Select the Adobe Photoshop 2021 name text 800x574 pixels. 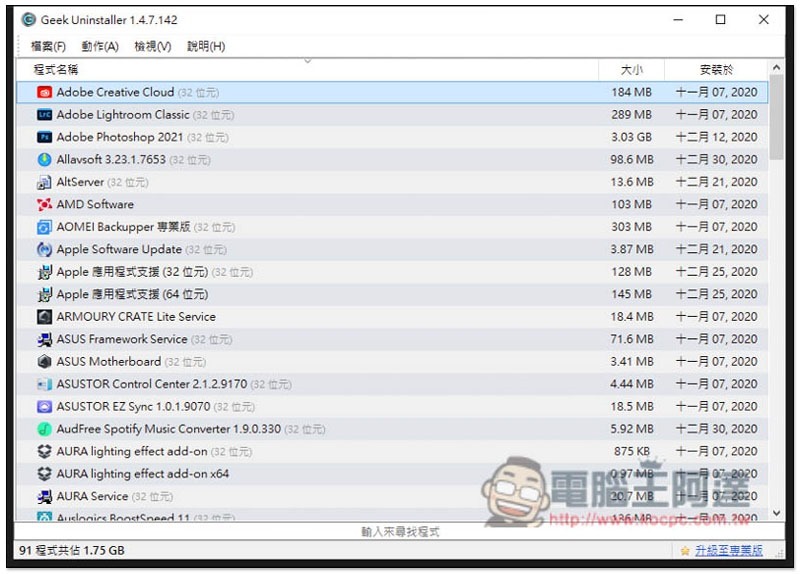point(120,137)
